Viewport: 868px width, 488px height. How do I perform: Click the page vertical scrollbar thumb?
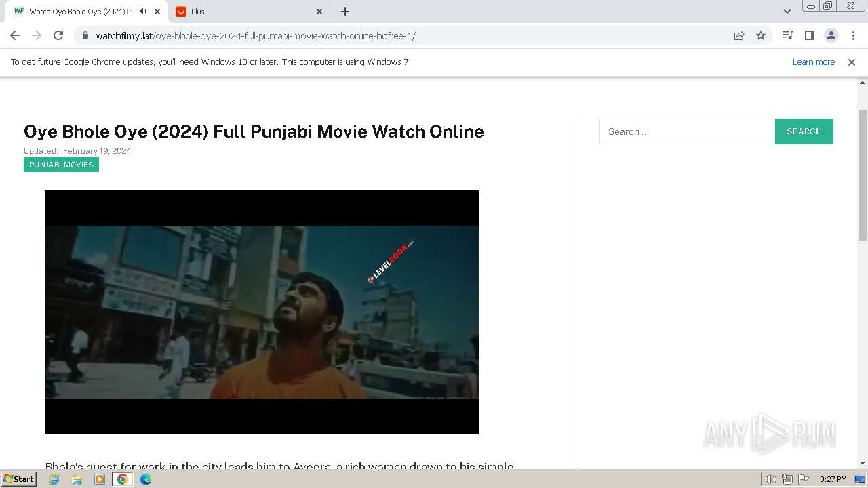click(x=863, y=175)
